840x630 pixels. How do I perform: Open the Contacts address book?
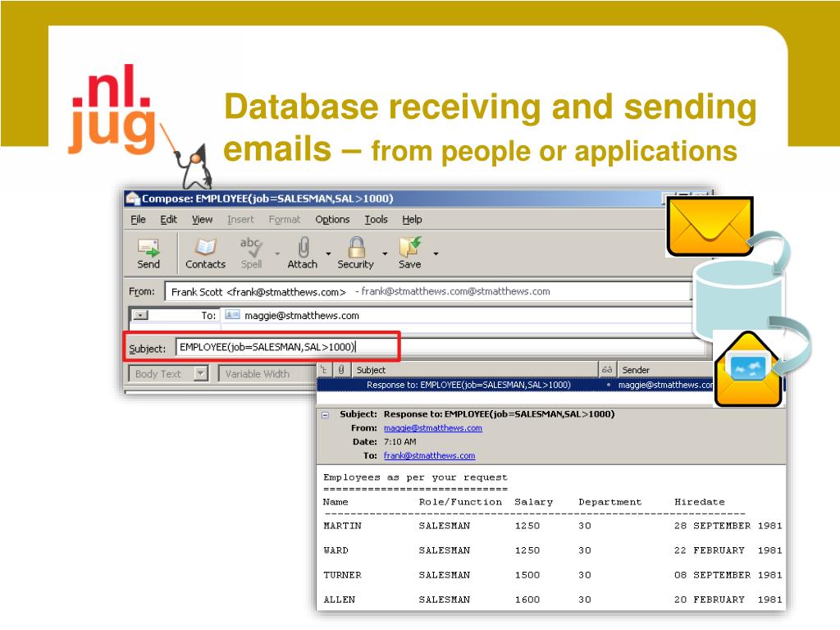click(x=205, y=253)
